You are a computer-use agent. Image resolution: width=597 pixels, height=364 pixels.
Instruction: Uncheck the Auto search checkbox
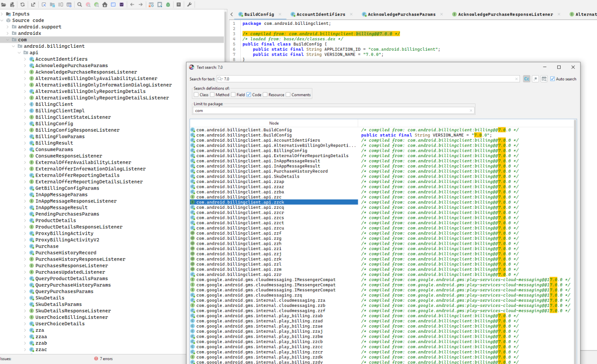[553, 79]
